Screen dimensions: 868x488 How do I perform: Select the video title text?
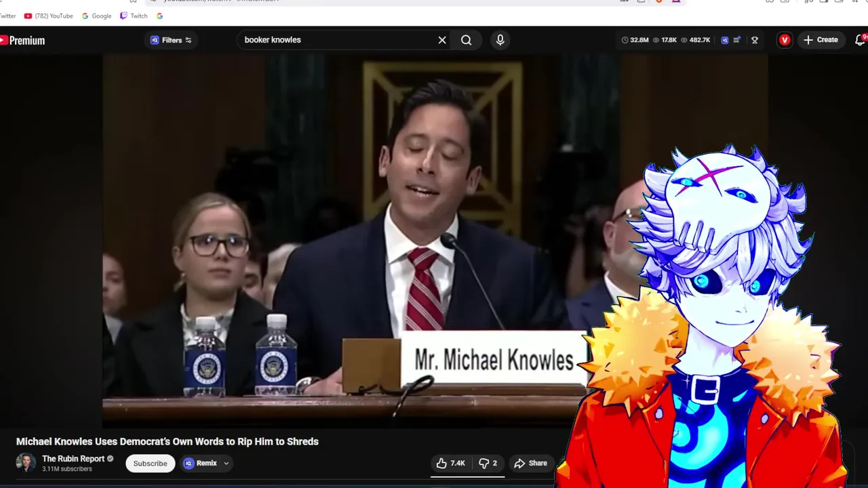tap(167, 441)
